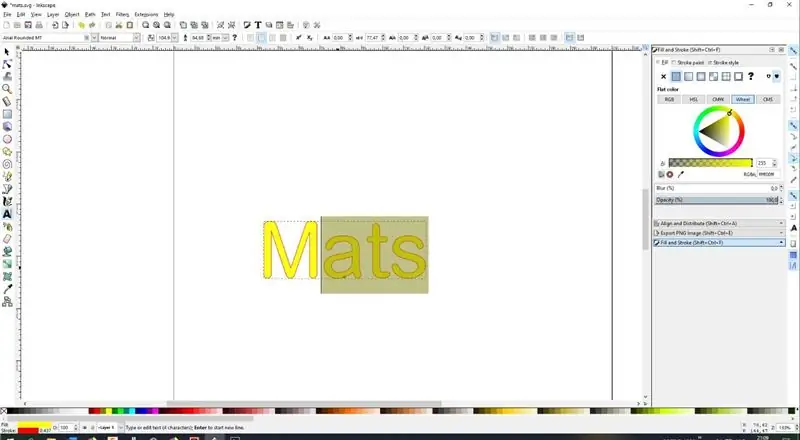The image size is (800, 440).
Task: Select Pattern paint option
Action: point(713,77)
